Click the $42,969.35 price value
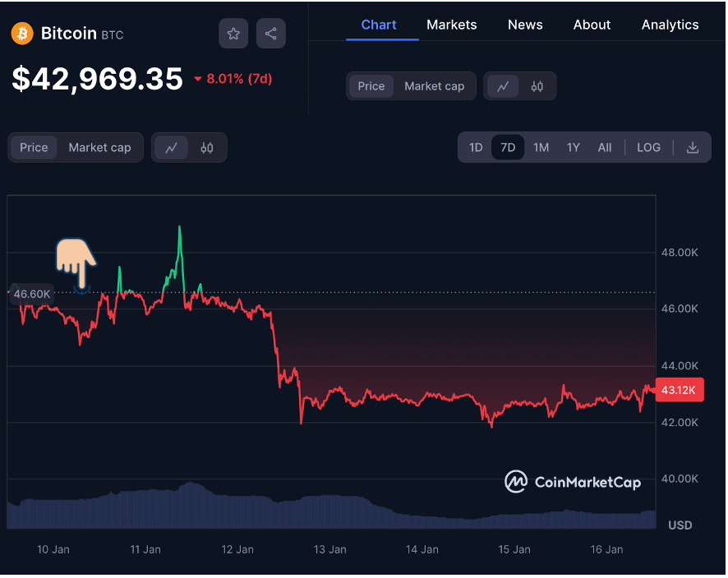Screen dimensions: 728x578 point(98,79)
